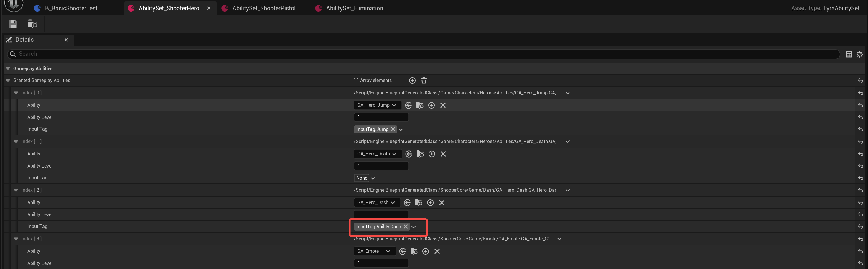Viewport: 868px width, 269px height.
Task: Click the Browse to asset toolbar icon
Action: [x=32, y=24]
